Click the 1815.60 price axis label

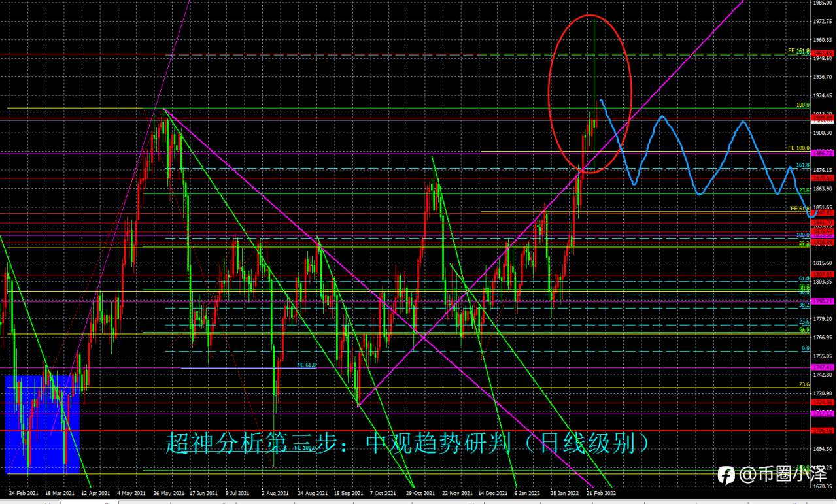(823, 263)
